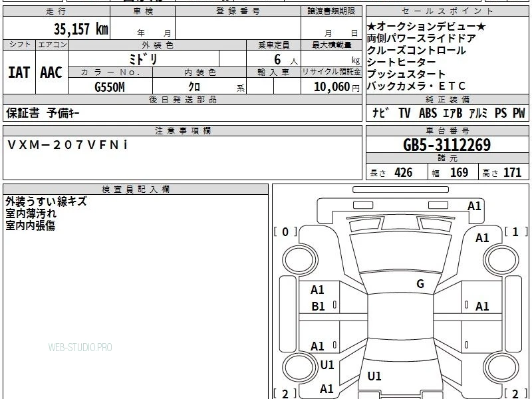Click the リサイクル預託金 header
The image size is (532, 399).
click(x=331, y=72)
